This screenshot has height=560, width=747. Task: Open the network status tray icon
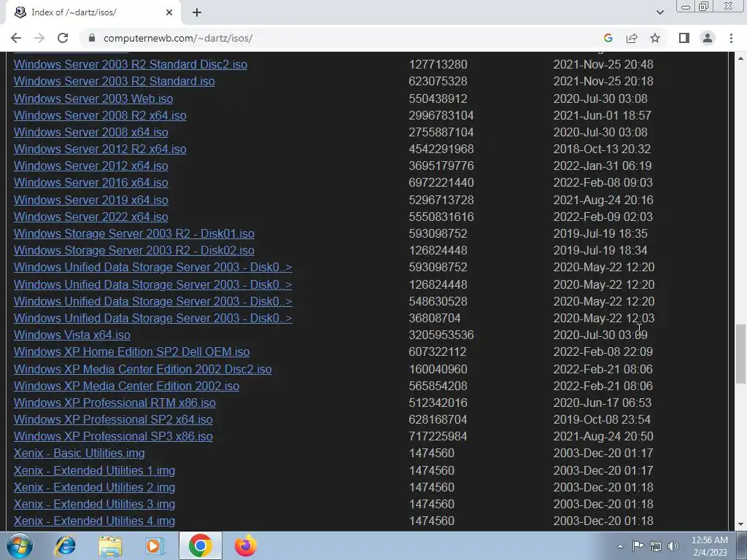(x=656, y=546)
